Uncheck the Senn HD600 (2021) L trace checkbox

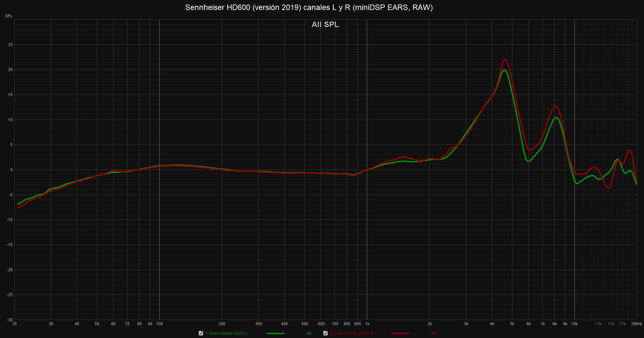pyautogui.click(x=201, y=333)
